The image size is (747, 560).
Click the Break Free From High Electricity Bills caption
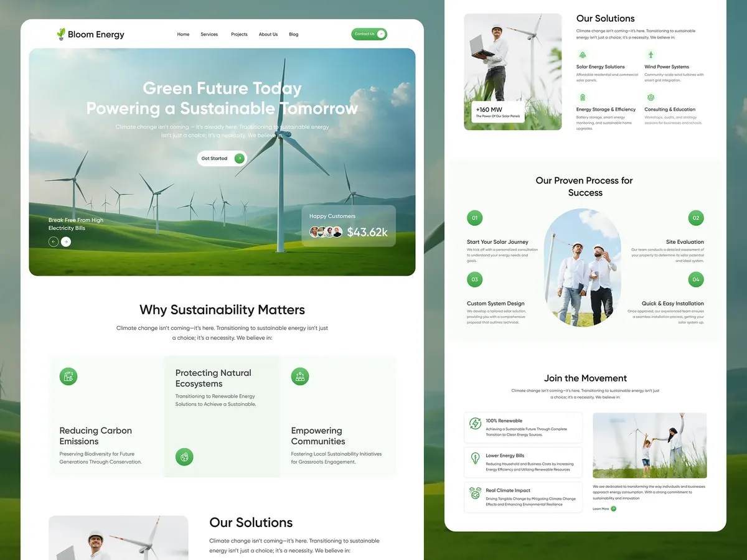(x=76, y=224)
